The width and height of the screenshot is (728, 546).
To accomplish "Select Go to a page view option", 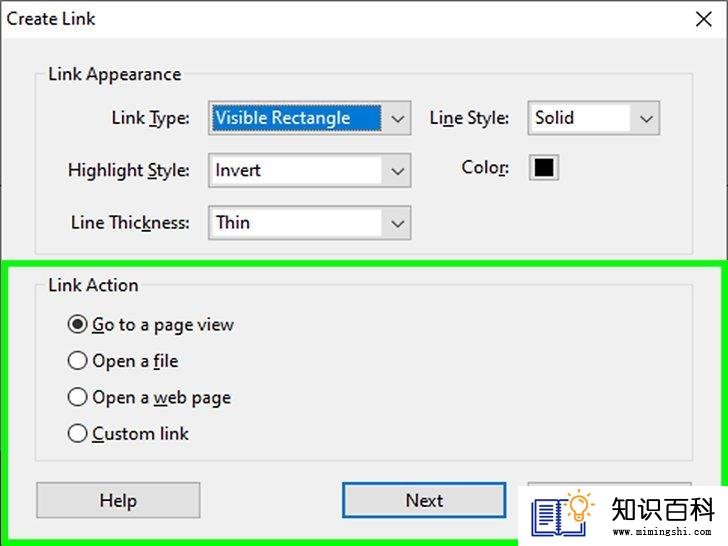I will (x=151, y=325).
